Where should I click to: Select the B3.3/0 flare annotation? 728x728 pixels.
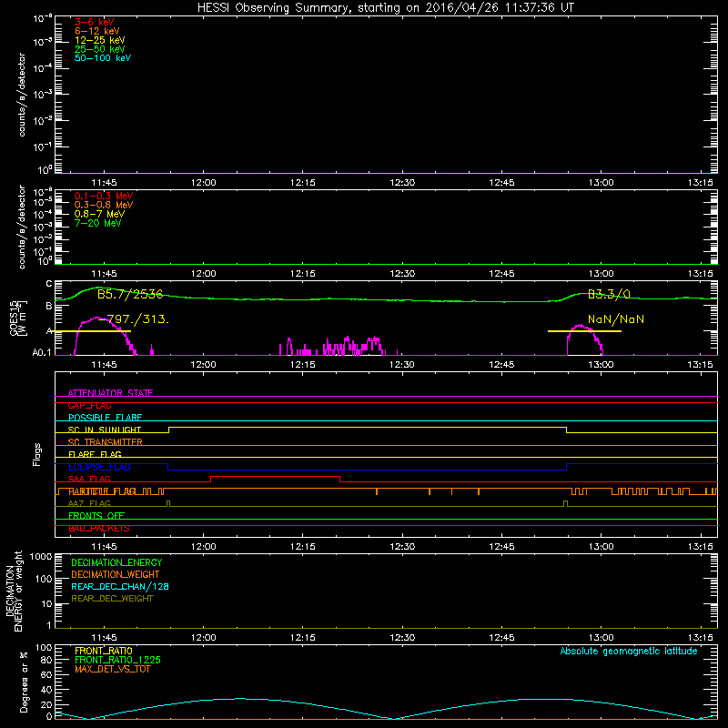click(609, 294)
